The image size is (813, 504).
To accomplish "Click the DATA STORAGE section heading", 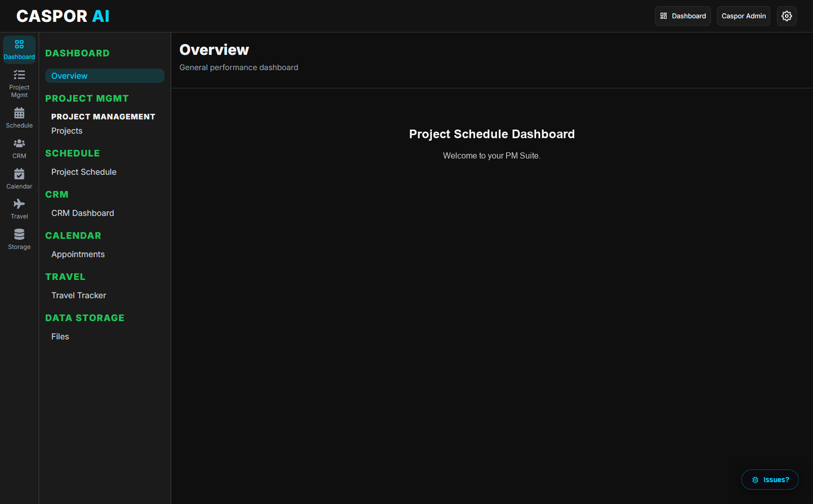I will pyautogui.click(x=85, y=318).
